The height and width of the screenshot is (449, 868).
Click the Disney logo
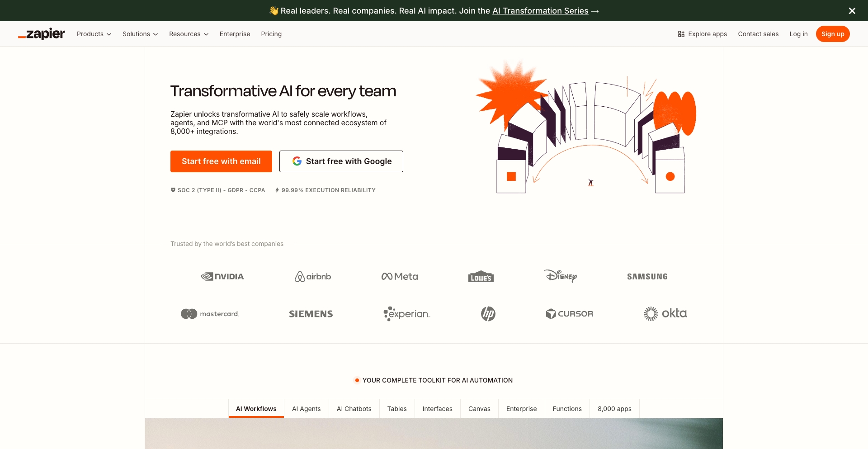[x=561, y=276]
